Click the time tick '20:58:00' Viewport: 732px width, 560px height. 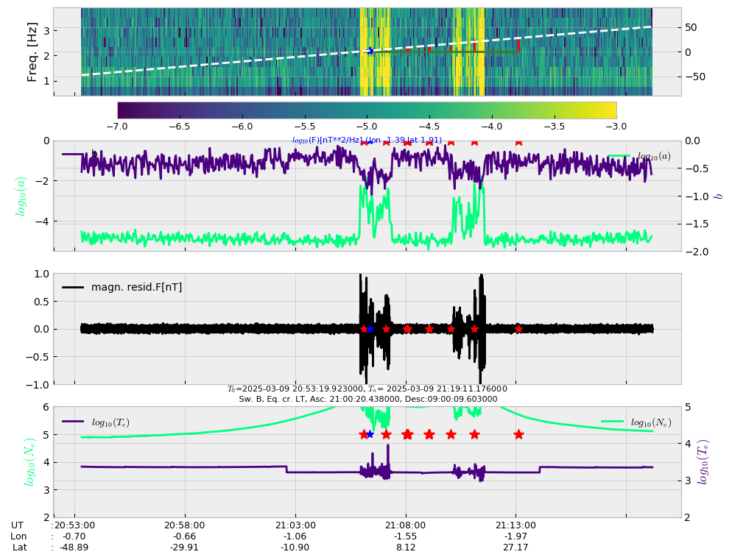click(x=185, y=525)
